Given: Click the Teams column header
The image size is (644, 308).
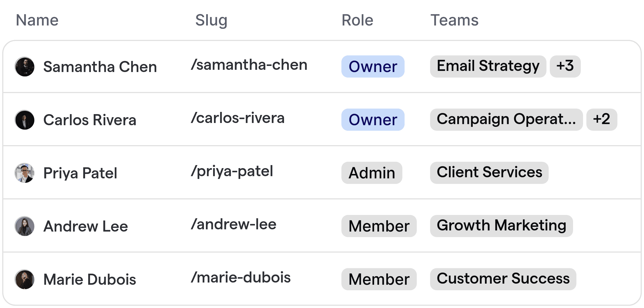Looking at the screenshot, I should tap(454, 20).
